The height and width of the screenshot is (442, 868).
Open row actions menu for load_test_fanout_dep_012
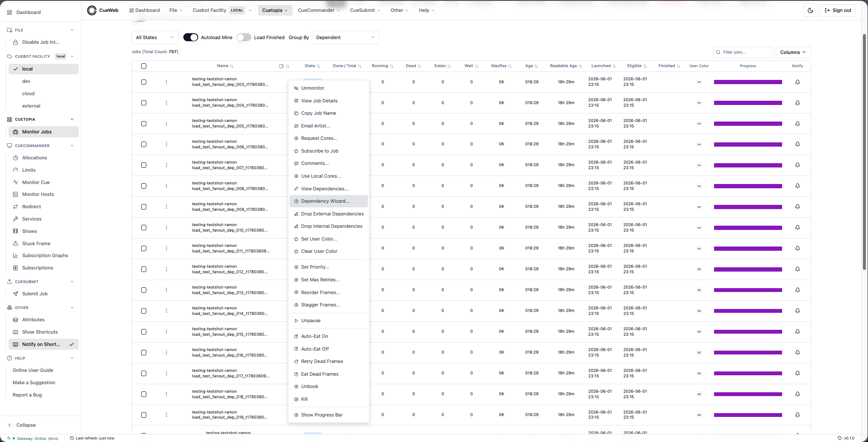tap(166, 269)
